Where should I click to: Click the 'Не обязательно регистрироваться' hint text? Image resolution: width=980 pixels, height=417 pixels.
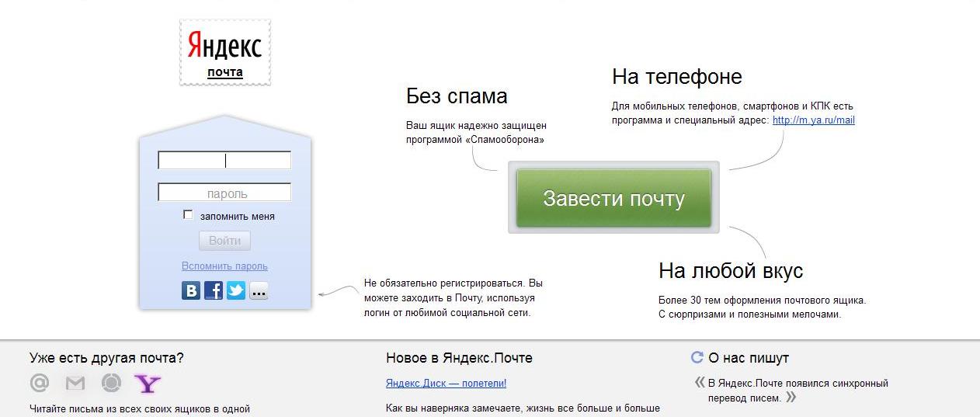pyautogui.click(x=454, y=298)
